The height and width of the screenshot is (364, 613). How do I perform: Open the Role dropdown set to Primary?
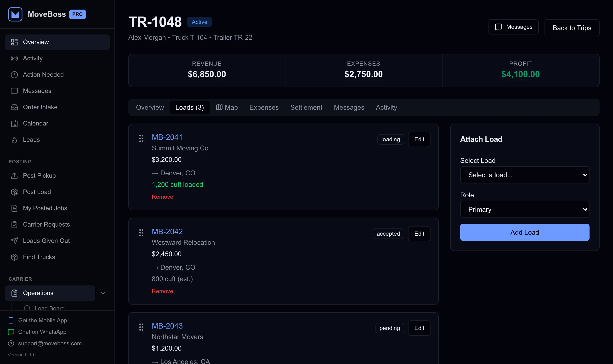(x=525, y=209)
